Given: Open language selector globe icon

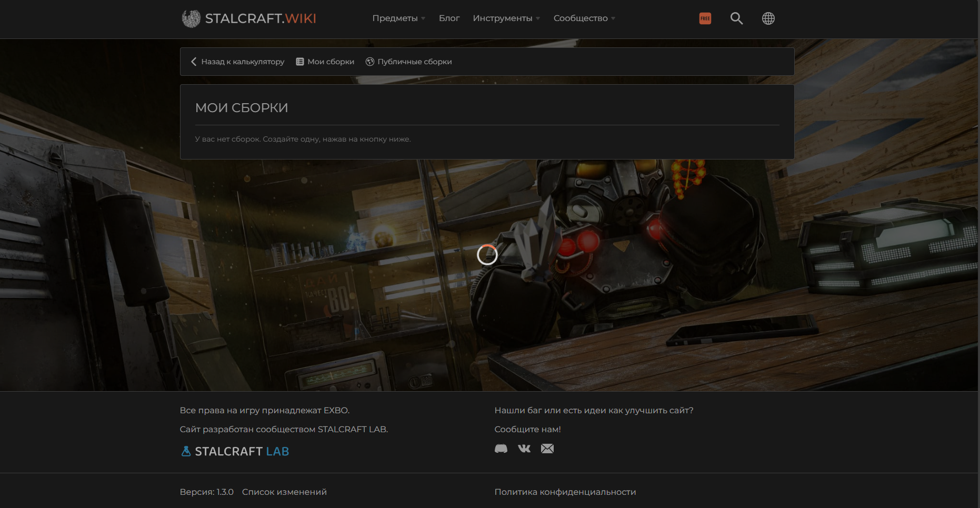Looking at the screenshot, I should click(768, 18).
